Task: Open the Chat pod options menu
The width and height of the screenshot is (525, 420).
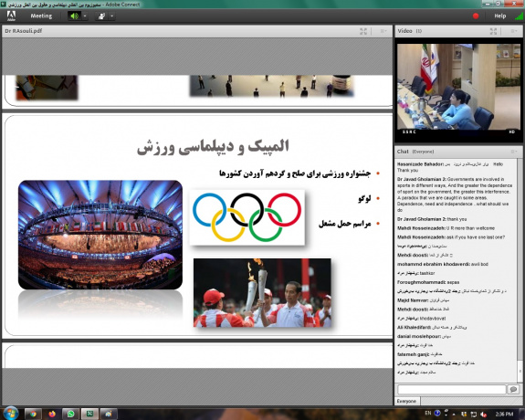Action: pos(514,152)
